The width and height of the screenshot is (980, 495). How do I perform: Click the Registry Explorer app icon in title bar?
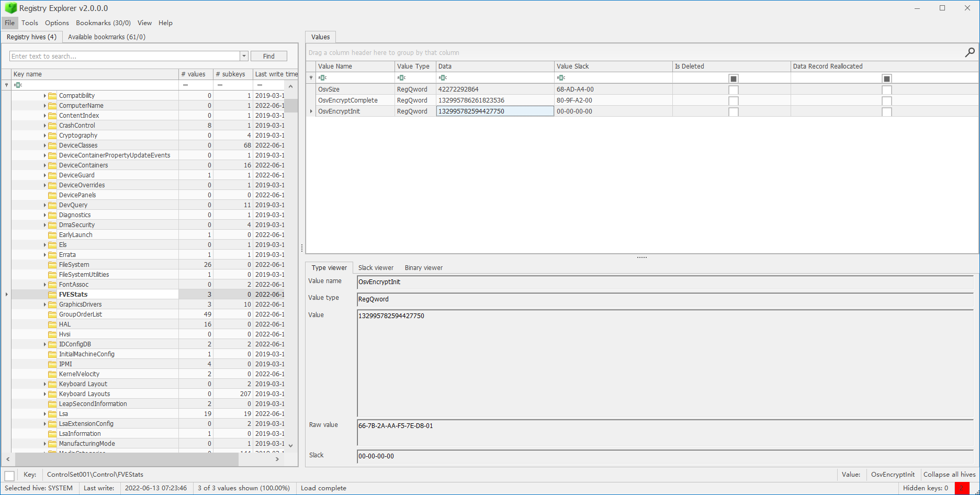10,8
